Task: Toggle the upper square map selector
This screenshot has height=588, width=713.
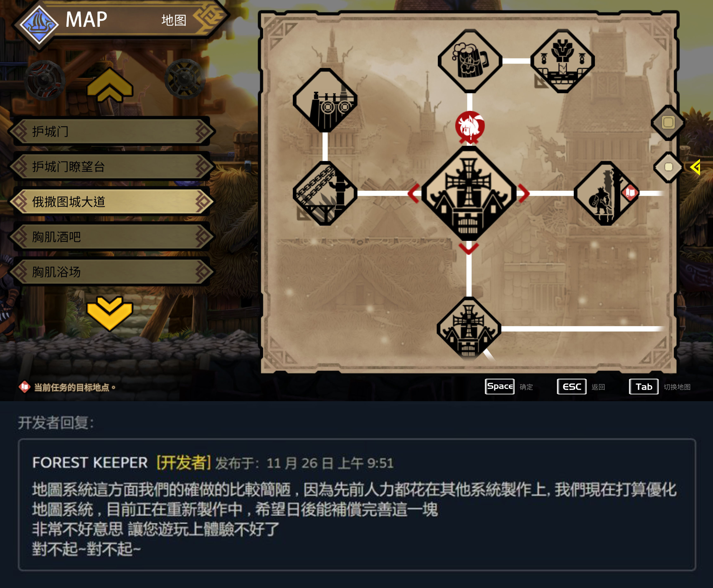Action: (x=668, y=123)
